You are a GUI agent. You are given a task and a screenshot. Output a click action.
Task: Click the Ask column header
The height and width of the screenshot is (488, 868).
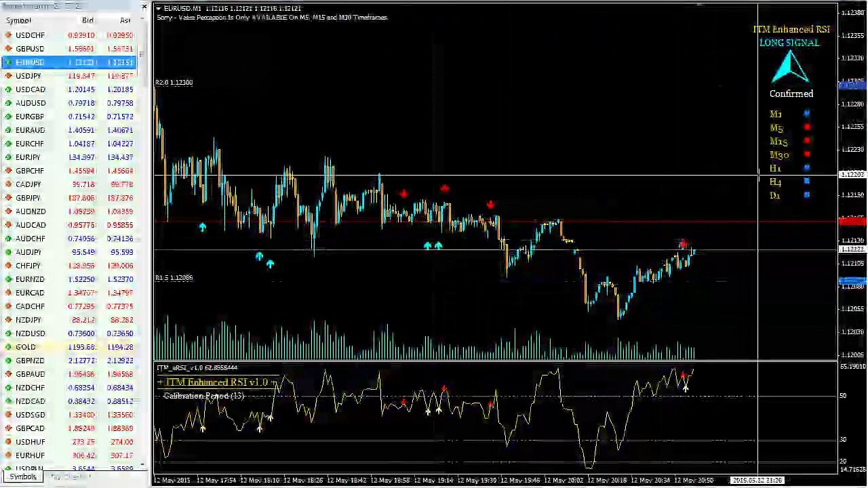tap(125, 20)
